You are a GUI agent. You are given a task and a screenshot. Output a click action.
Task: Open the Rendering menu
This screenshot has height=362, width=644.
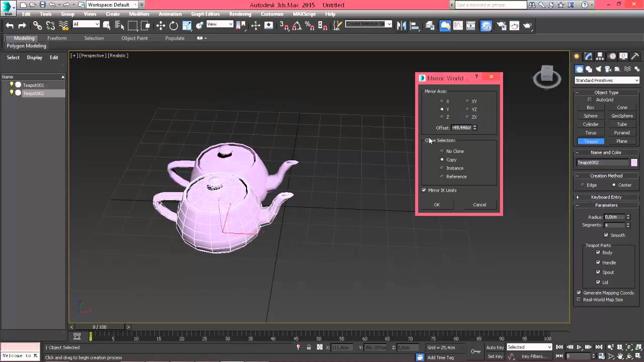240,14
